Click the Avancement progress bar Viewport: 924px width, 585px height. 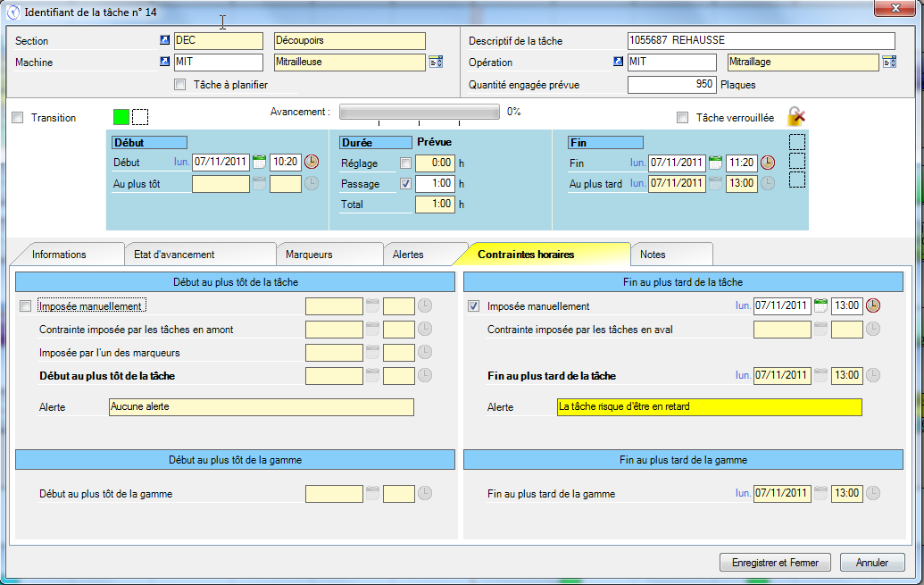tap(420, 112)
